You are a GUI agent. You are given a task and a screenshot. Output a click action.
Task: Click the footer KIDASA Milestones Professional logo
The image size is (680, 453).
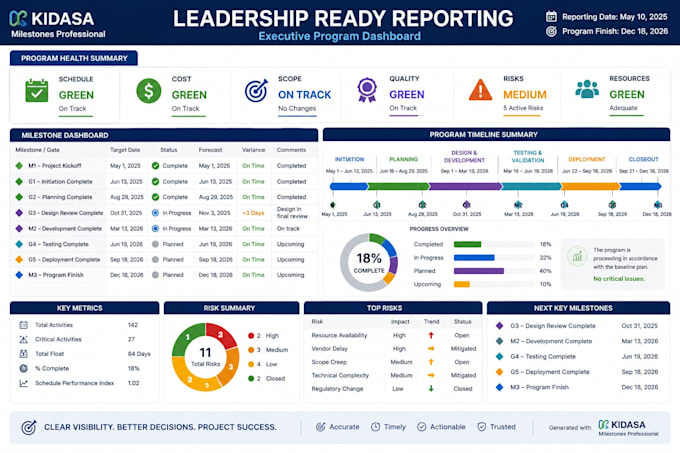[628, 427]
